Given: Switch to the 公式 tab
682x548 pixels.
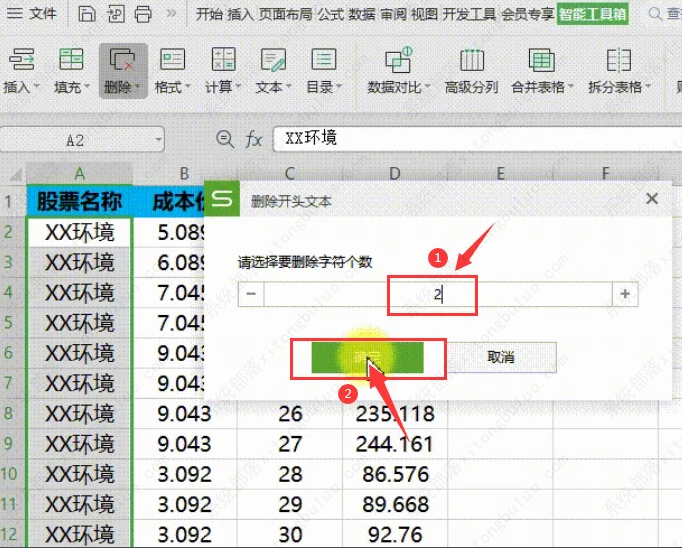Looking at the screenshot, I should point(331,14).
